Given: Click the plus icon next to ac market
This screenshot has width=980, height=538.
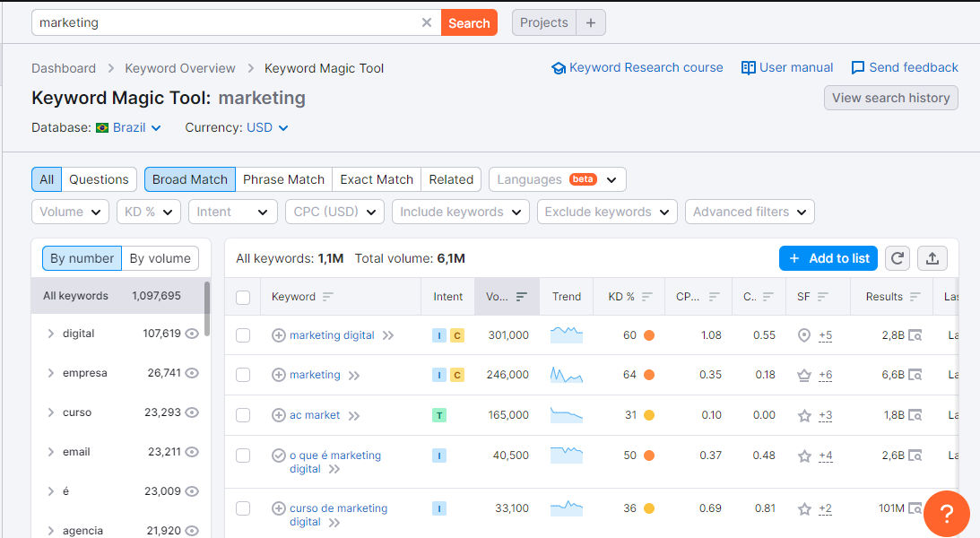Looking at the screenshot, I should coord(279,415).
